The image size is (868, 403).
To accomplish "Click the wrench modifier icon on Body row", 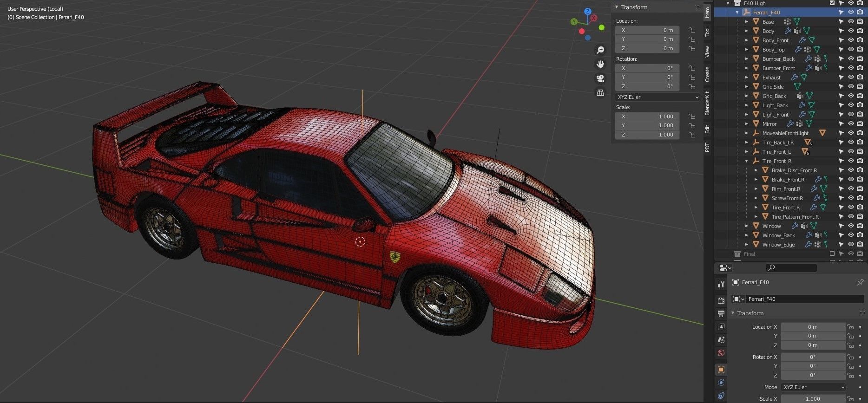I will pos(788,31).
